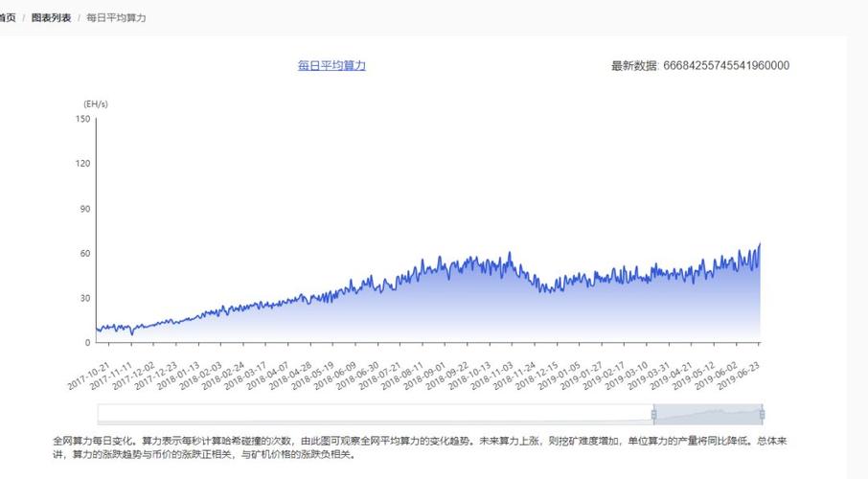Click the 2019-01-27 x-axis date label

(582, 376)
